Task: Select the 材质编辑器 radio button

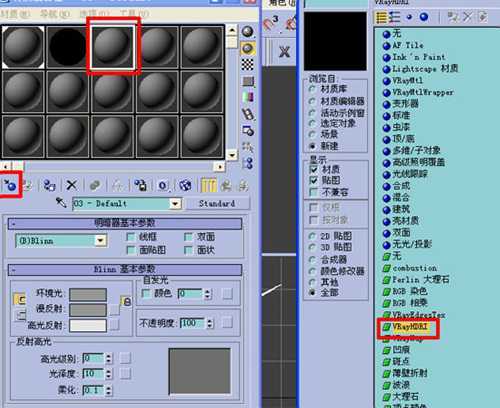Action: [x=312, y=101]
